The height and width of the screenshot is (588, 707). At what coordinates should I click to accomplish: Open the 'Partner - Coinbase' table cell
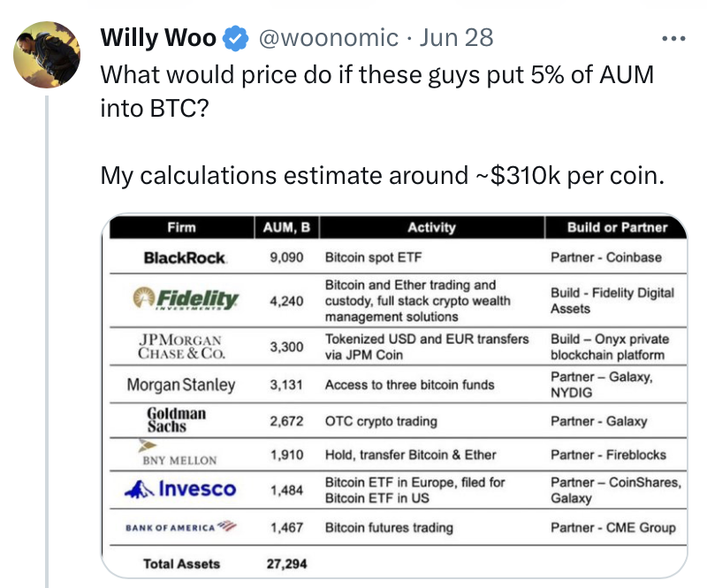[605, 258]
